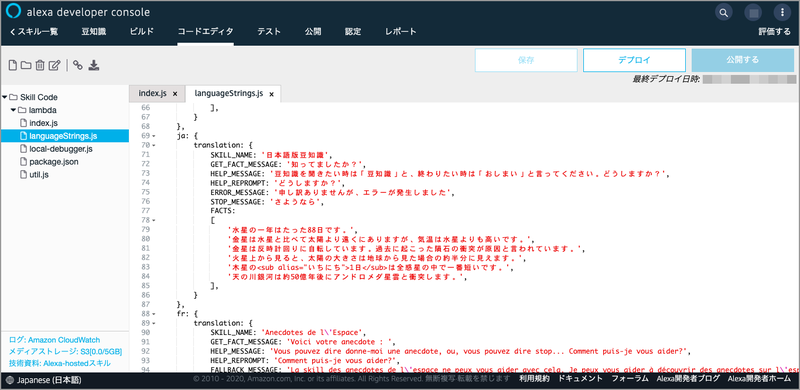
Task: Collapse the Skill Code folder
Action: (5, 97)
